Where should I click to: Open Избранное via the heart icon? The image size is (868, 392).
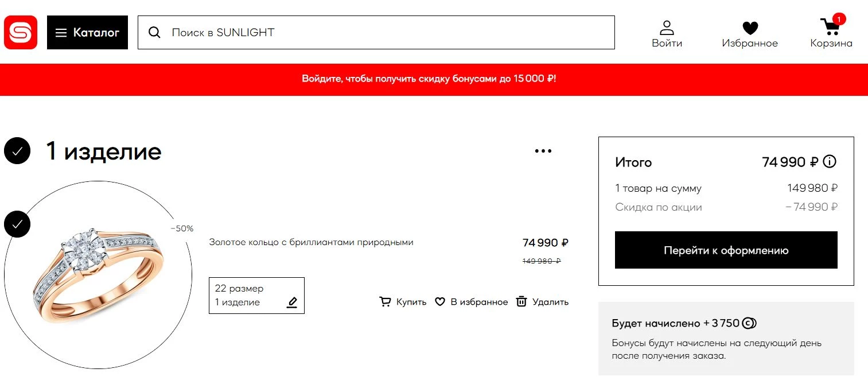[x=750, y=28]
